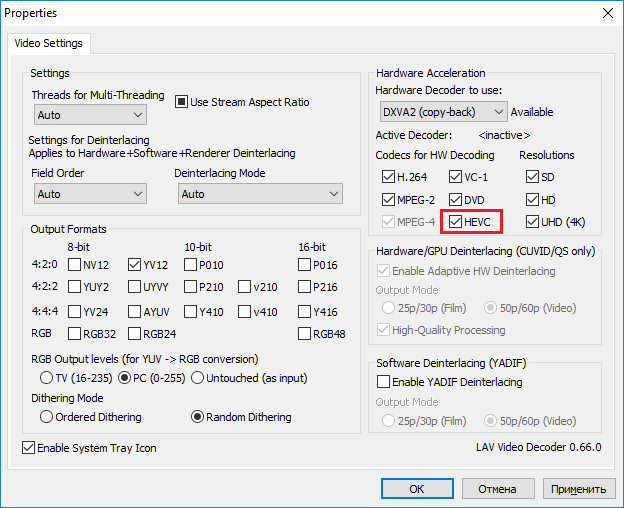Screen dimensions: 624x508
Task: Uncheck Use Stream Aspect Ratio
Action: click(182, 102)
